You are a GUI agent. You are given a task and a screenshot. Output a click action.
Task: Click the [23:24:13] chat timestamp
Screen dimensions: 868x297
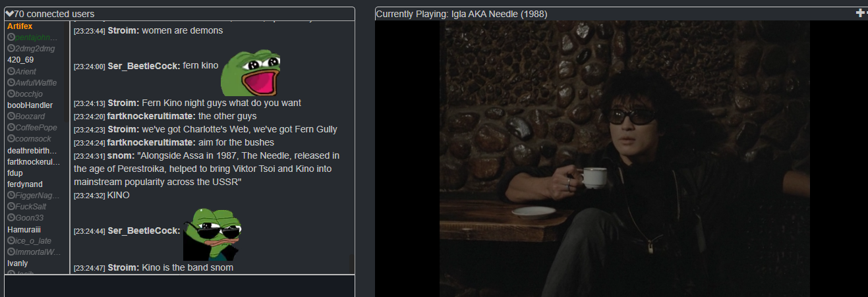coord(90,103)
